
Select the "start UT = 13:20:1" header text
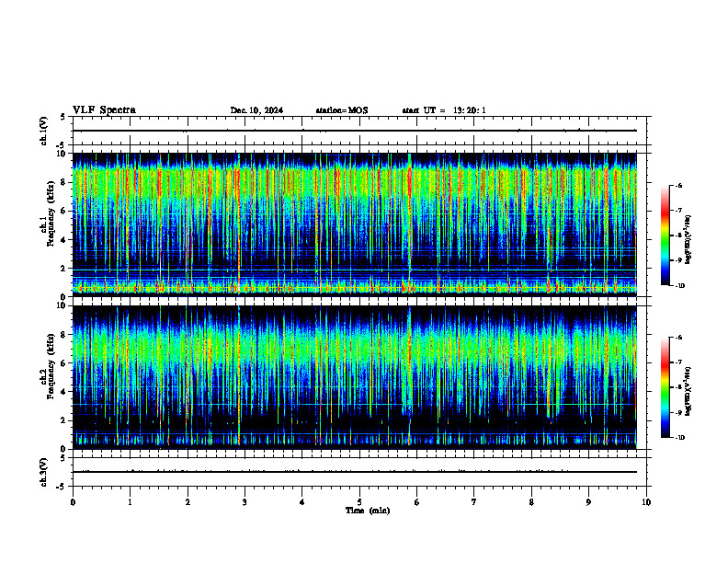tap(444, 110)
